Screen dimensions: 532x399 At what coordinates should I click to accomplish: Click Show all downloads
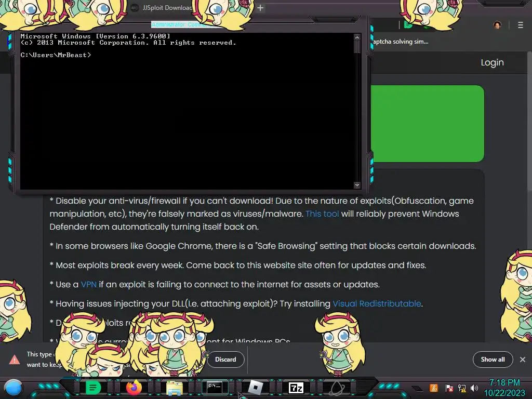[x=493, y=360]
